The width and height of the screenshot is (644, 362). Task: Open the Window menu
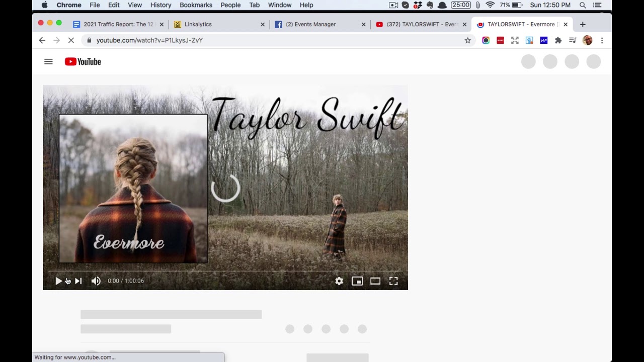(279, 5)
